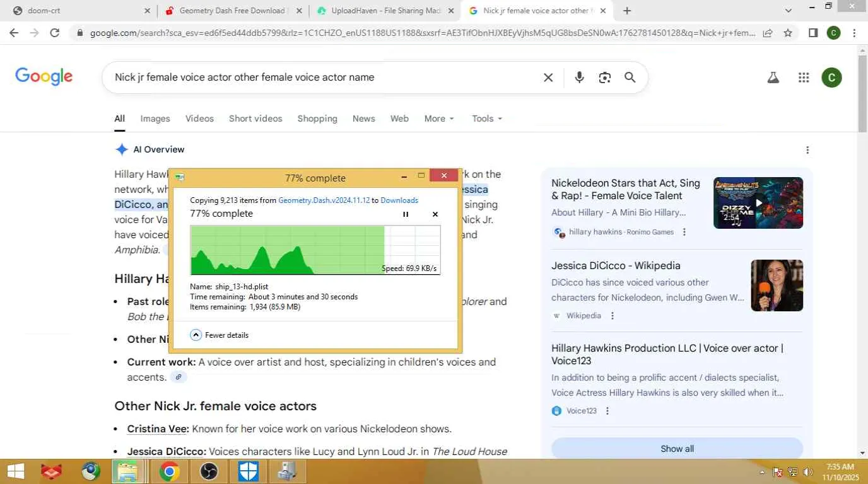Open the red fox taskbar app
The width and height of the screenshot is (868, 484).
tap(52, 471)
